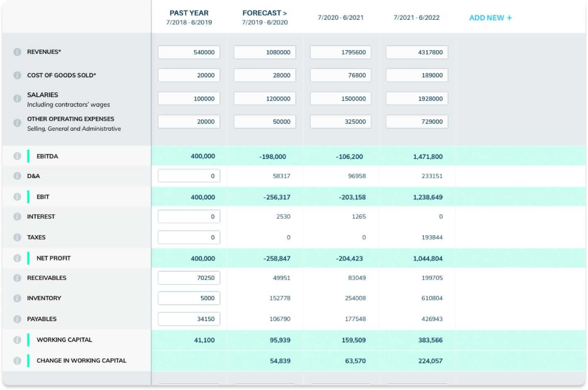Click the info icon beside Revenues
588x390 pixels.
tap(17, 52)
